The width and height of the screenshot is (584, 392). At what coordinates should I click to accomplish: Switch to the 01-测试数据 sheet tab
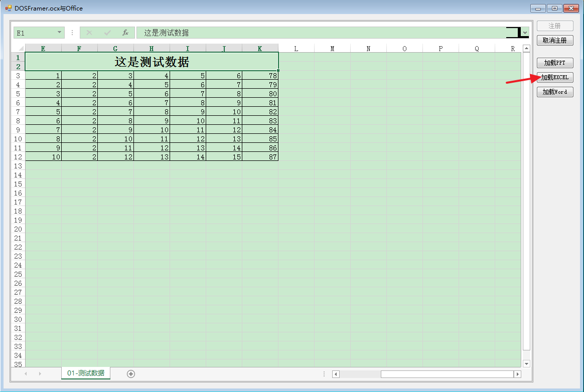tap(85, 373)
